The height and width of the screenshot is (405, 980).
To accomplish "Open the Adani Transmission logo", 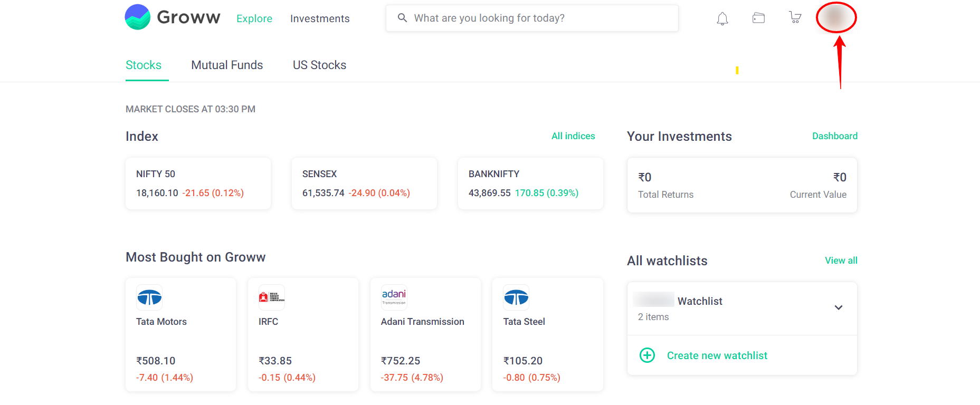I will tap(394, 297).
